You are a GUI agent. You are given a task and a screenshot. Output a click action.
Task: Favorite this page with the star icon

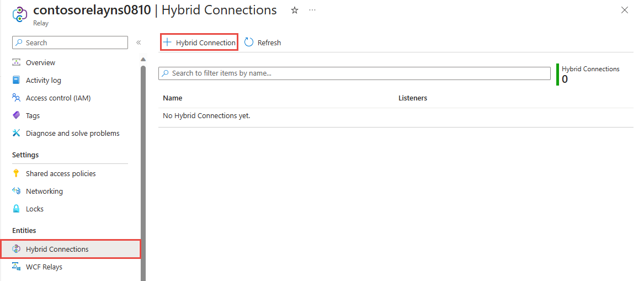295,10
